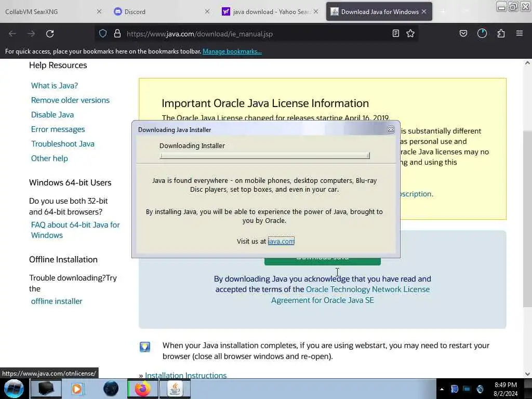Open the system clock showing 8:49 PM

(506, 389)
